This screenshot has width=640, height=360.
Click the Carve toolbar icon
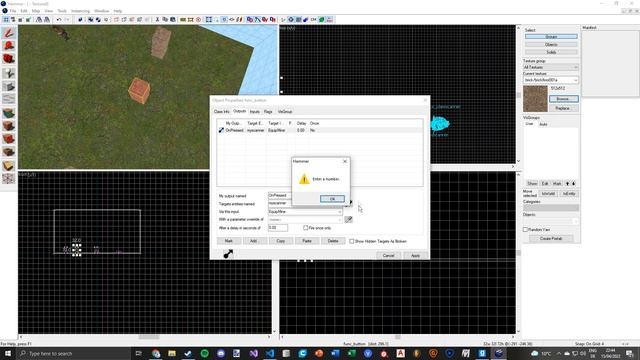coord(80,20)
